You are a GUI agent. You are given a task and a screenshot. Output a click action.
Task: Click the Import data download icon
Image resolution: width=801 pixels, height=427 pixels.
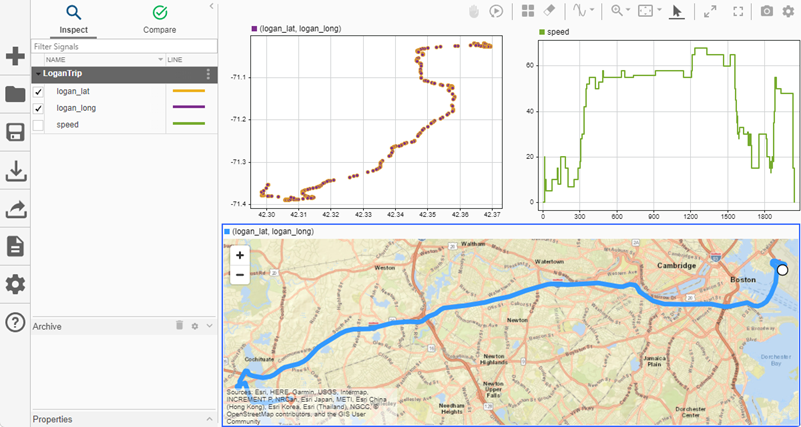15,171
